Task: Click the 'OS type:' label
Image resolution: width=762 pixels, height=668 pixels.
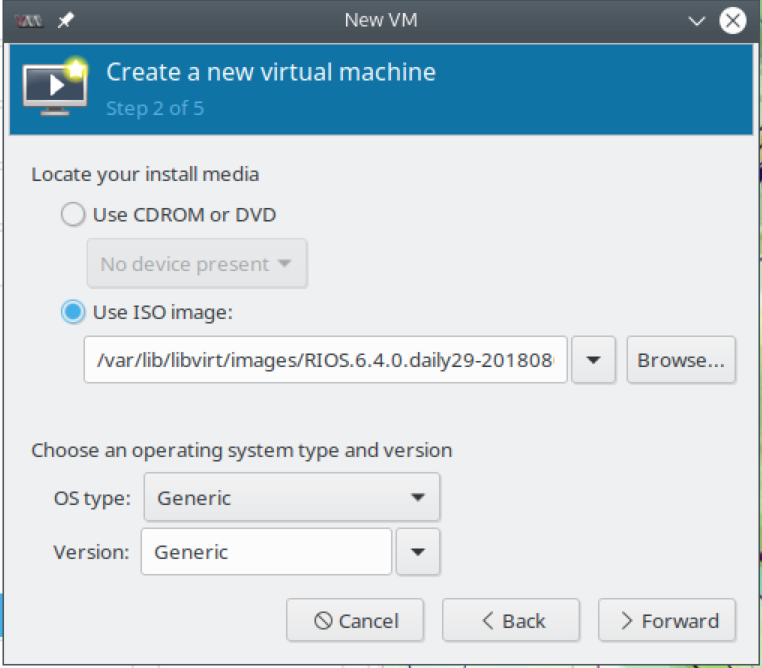Action: coord(92,498)
